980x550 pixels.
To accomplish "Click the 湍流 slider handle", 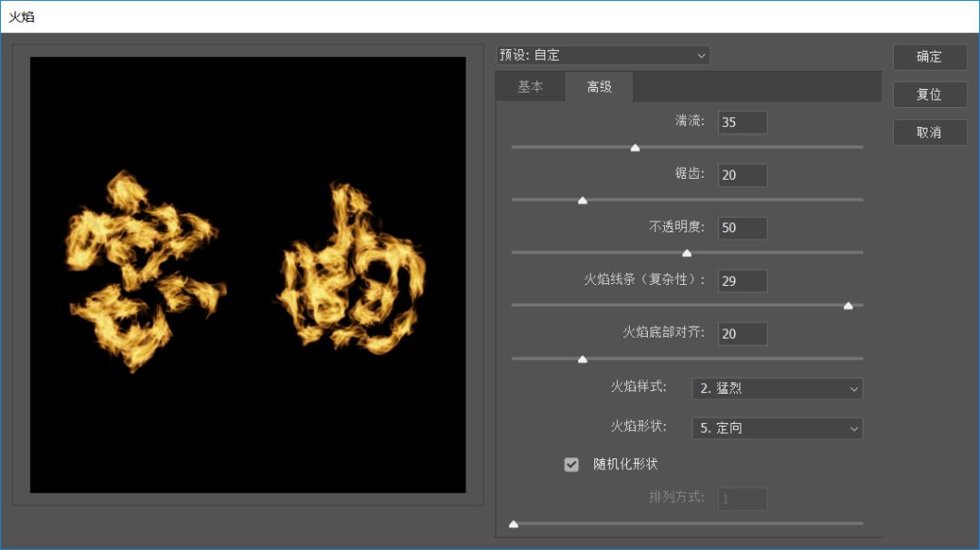I will (635, 147).
